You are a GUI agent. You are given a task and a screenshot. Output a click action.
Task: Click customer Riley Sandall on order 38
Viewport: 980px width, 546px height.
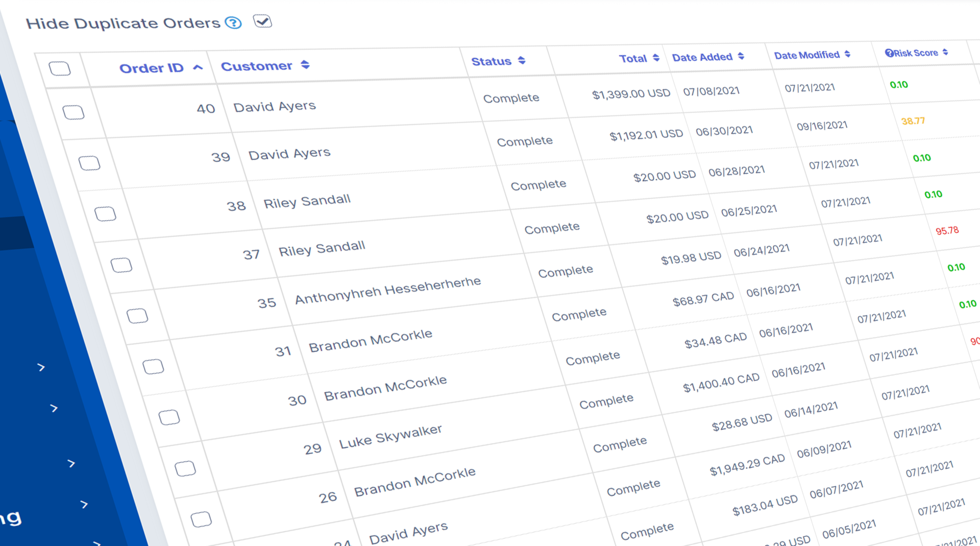click(x=307, y=201)
